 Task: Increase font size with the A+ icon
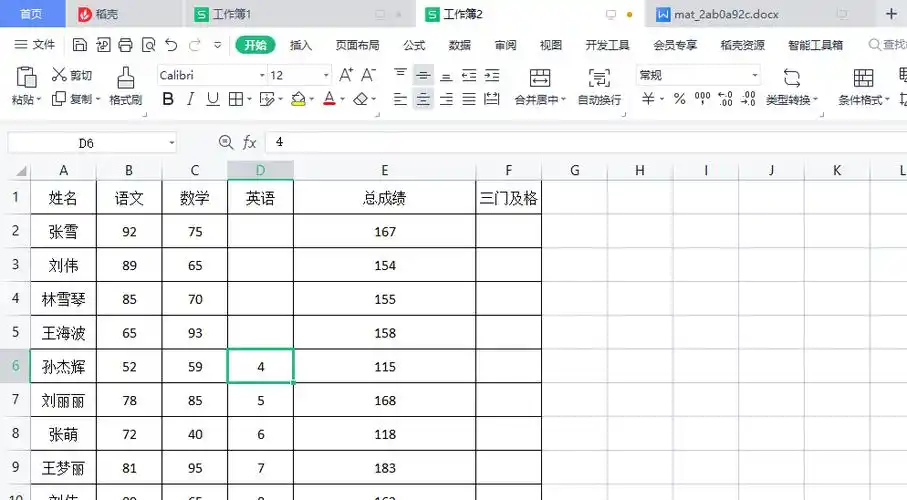point(346,75)
